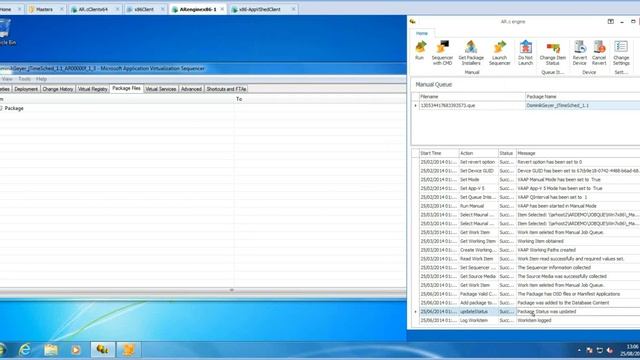640x360 pixels.
Task: Click the Launch Sequencer icon
Action: pos(500,53)
